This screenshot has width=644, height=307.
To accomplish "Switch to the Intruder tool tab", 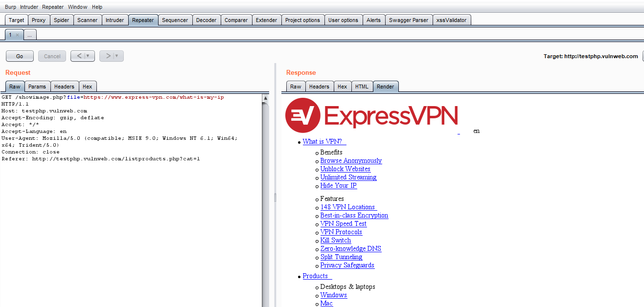I will tap(115, 20).
